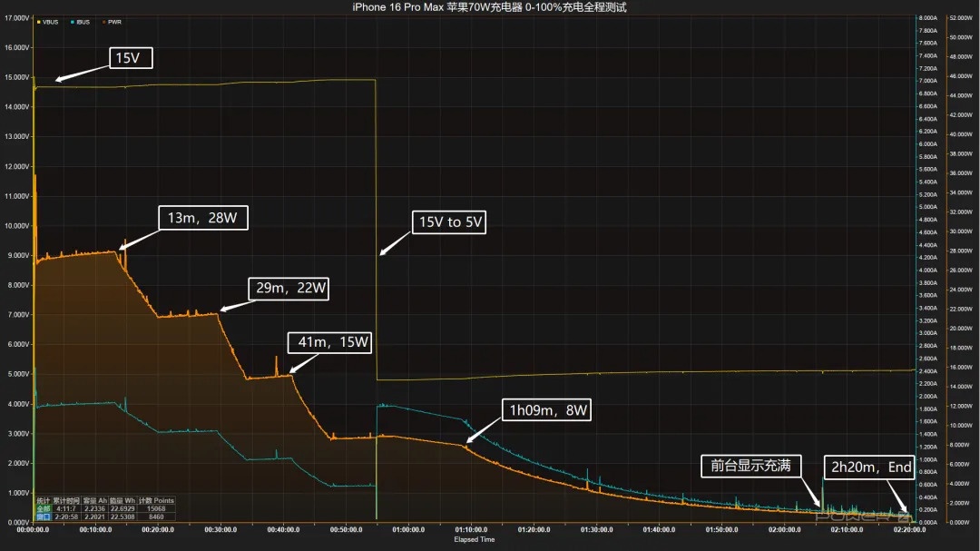
Task: Click the 10.000V voltage axis label
Action: pos(17,226)
